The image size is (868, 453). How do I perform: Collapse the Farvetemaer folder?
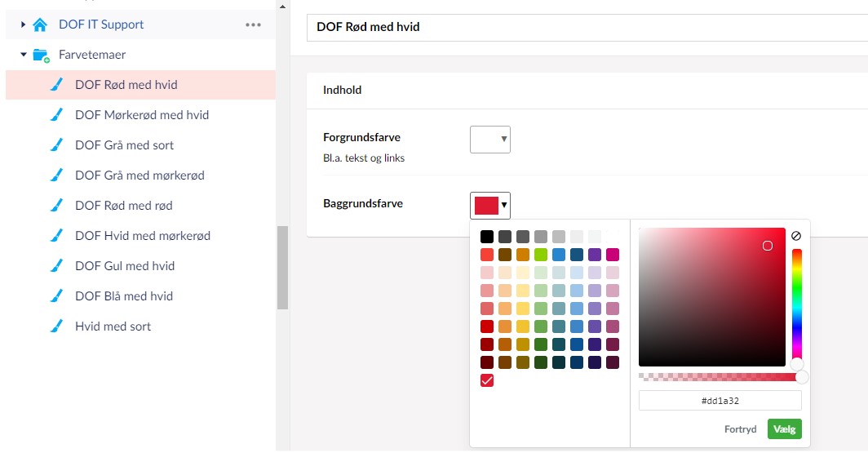coord(23,55)
